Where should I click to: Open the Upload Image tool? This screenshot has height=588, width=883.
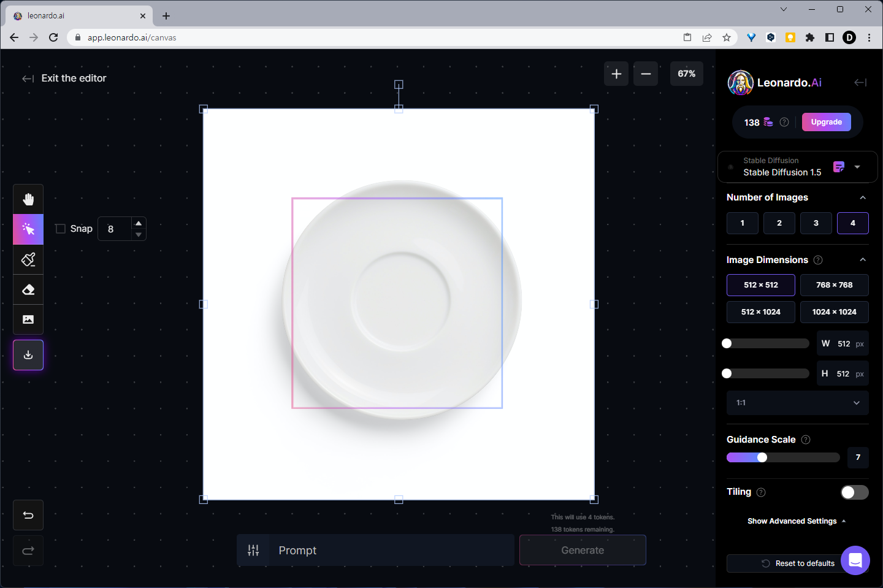28,319
